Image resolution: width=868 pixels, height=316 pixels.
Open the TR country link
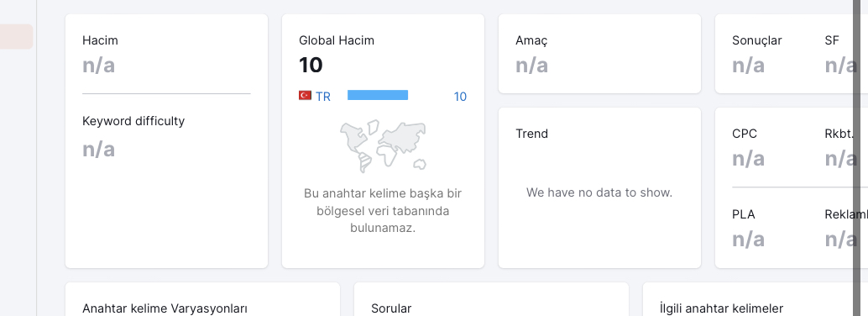click(322, 97)
